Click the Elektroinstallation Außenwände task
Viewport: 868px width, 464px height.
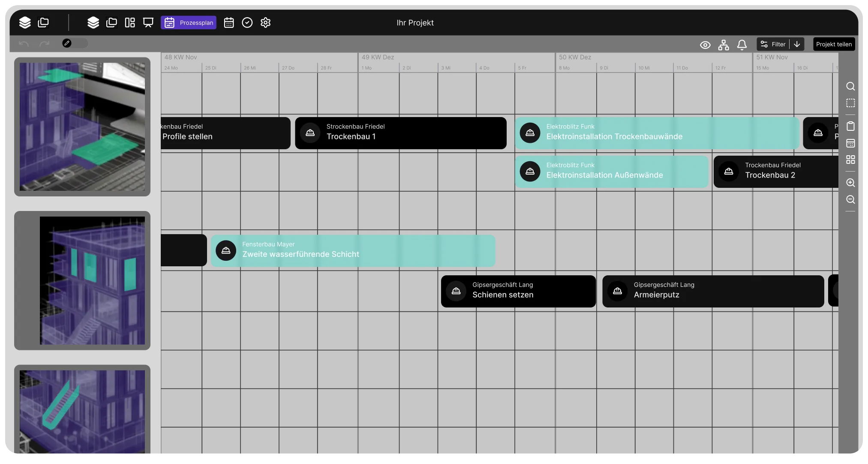tap(611, 172)
